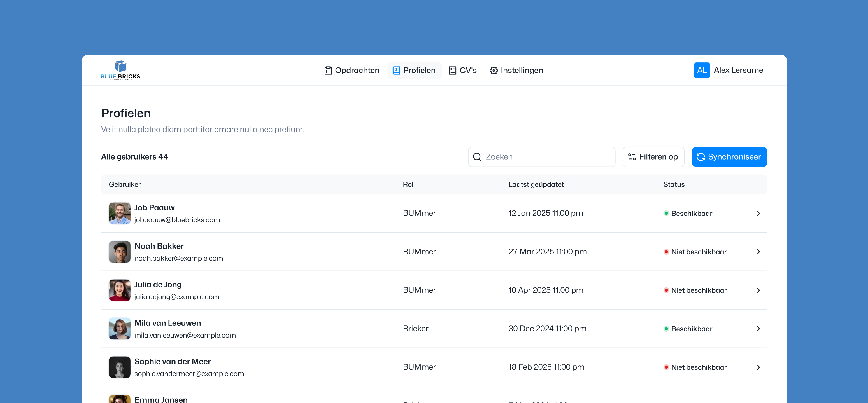Open Sophie van der Meer's profile photo
This screenshot has height=403, width=868.
tap(120, 367)
